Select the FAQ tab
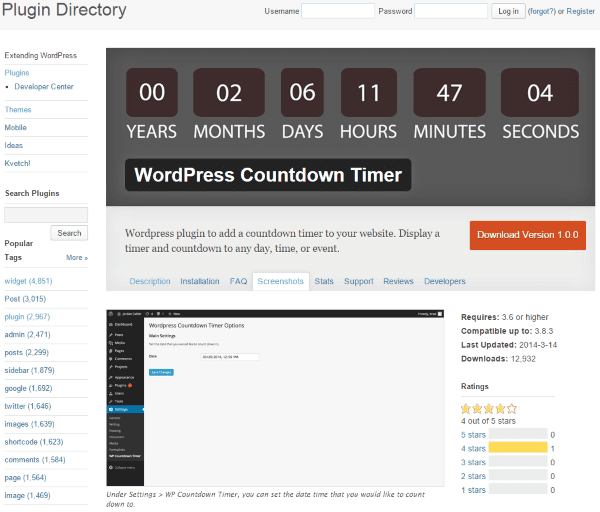 [238, 282]
